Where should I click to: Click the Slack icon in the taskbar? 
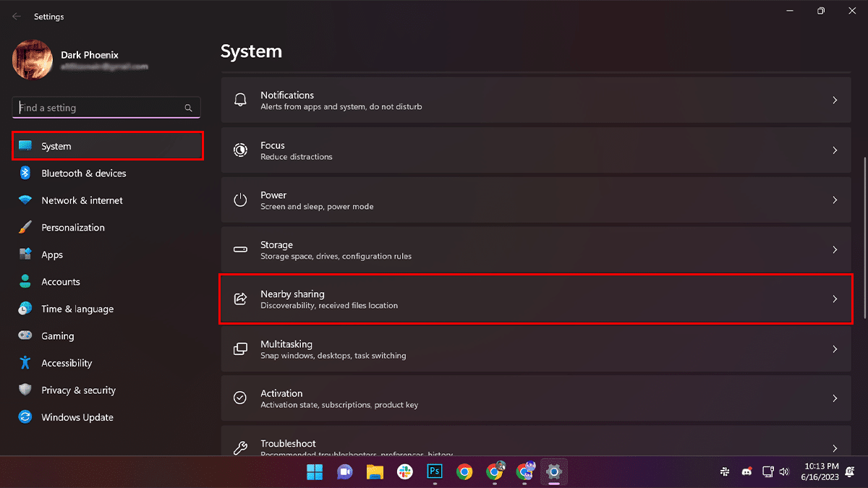tap(404, 472)
